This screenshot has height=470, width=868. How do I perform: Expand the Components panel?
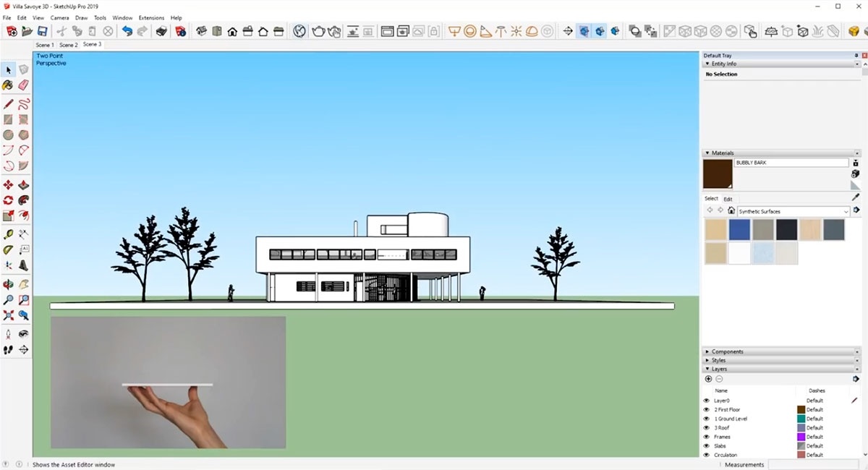coord(727,351)
